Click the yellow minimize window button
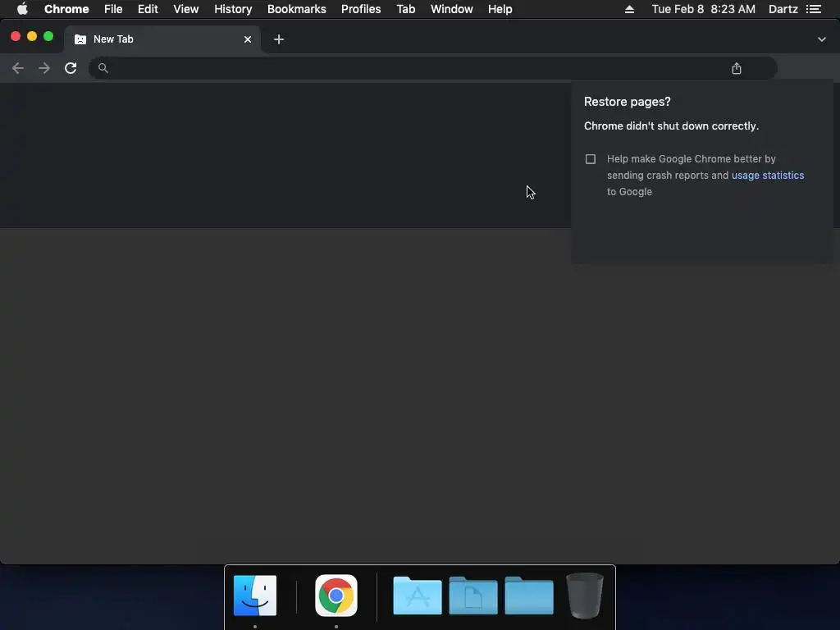Screen dimensions: 840x630 32,36
